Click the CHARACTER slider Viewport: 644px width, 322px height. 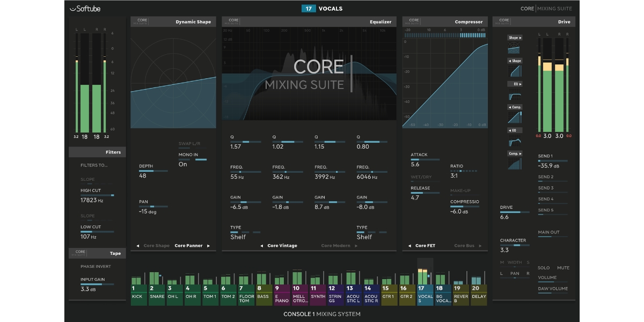pyautogui.click(x=515, y=245)
